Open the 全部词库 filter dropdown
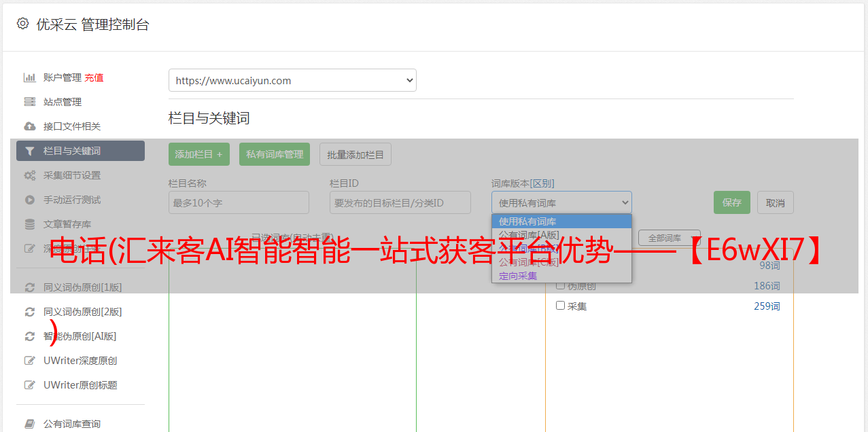Image resolution: width=868 pixels, height=432 pixels. tap(669, 238)
